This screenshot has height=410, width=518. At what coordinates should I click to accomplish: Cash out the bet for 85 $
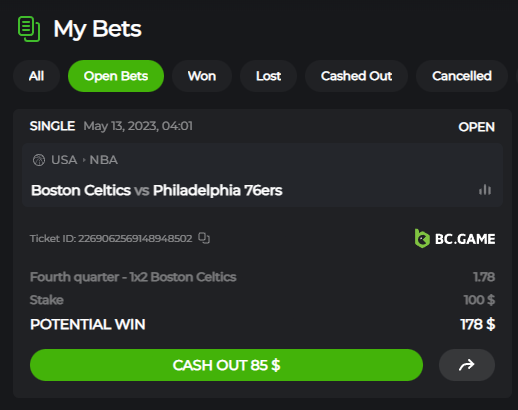[226, 365]
